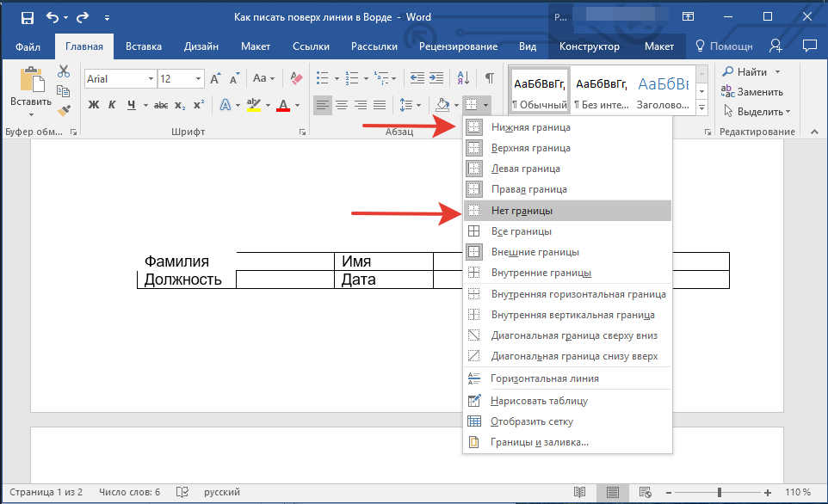Click the Cut scissors icon

64,72
